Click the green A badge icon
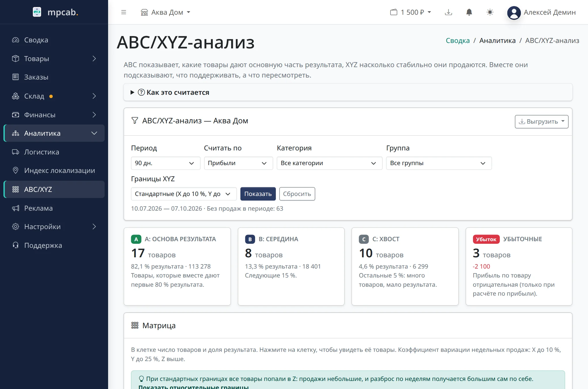588x389 pixels. coord(136,239)
